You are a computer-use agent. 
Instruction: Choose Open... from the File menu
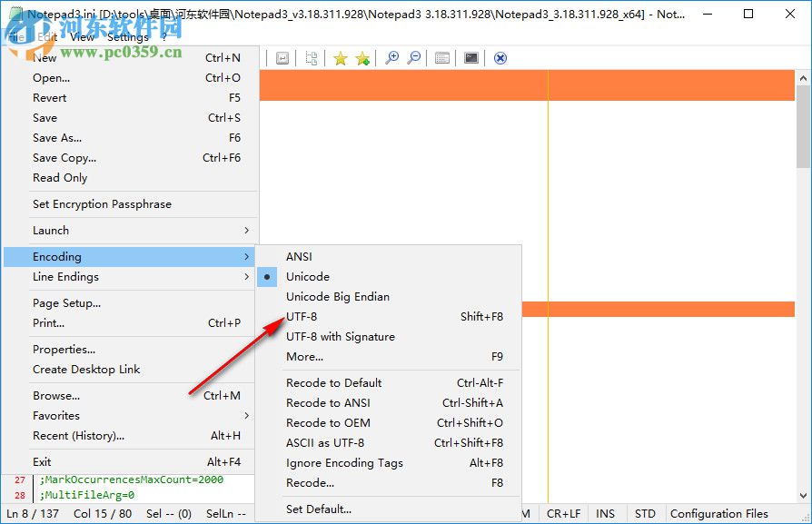pyautogui.click(x=129, y=78)
